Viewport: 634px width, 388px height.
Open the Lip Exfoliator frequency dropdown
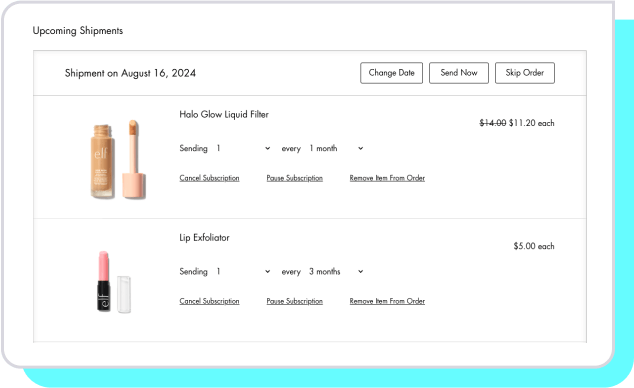336,272
